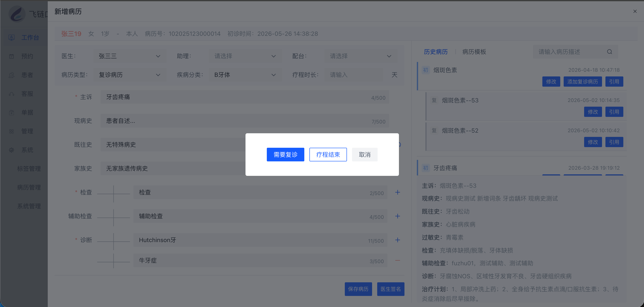Open tooth position chart beside 辅助检查

114,218
